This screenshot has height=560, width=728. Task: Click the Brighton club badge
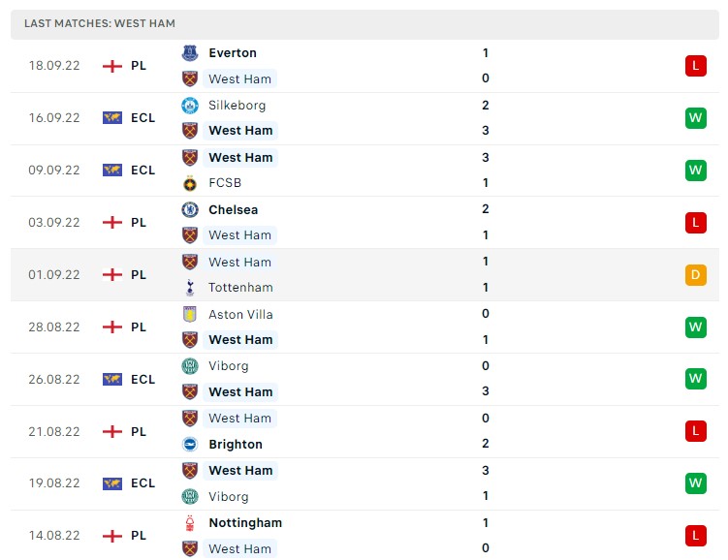coord(190,445)
